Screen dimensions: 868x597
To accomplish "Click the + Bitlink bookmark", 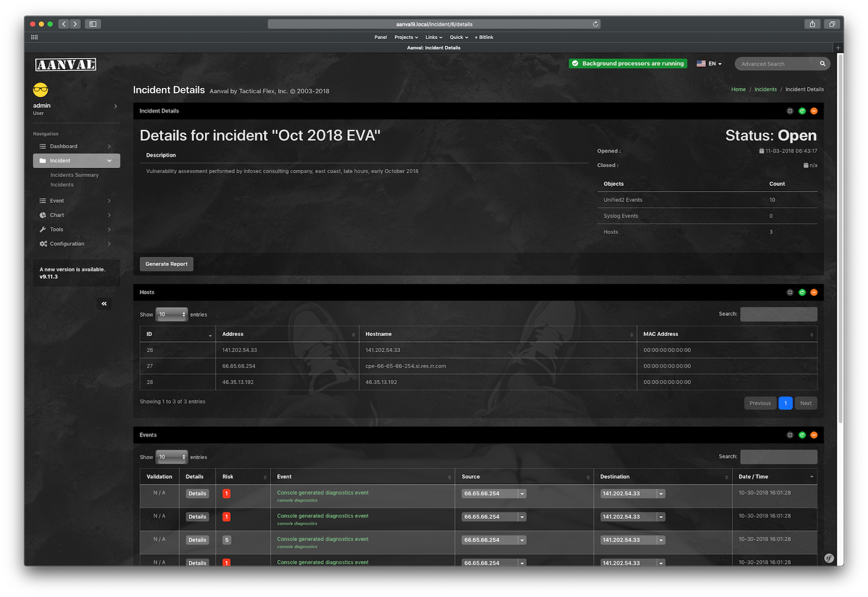I will (484, 37).
